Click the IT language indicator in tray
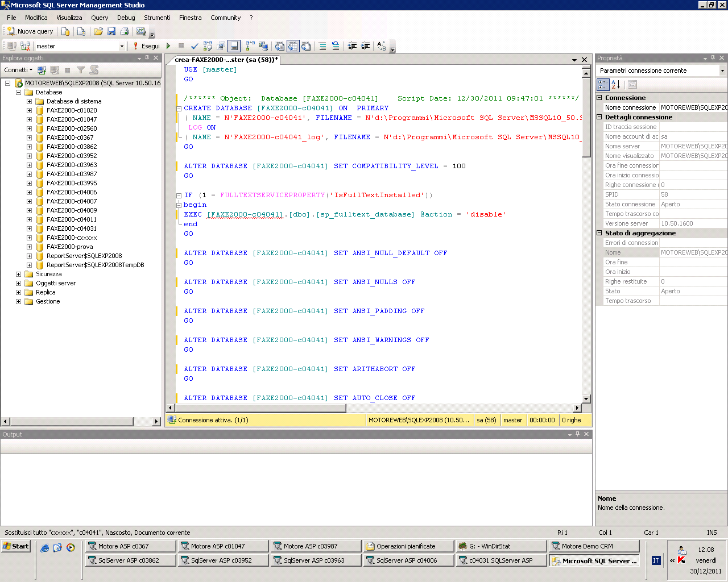Image resolution: width=728 pixels, height=582 pixels. coord(656,560)
